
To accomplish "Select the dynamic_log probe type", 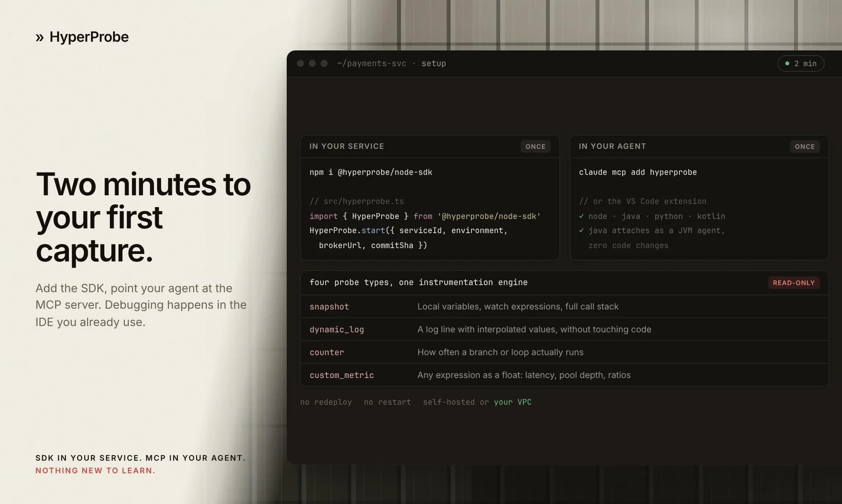I will pyautogui.click(x=337, y=329).
